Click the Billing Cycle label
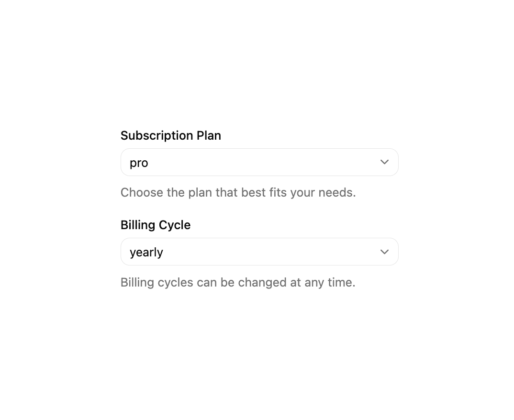Image resolution: width=514 pixels, height=420 pixels. 156,225
